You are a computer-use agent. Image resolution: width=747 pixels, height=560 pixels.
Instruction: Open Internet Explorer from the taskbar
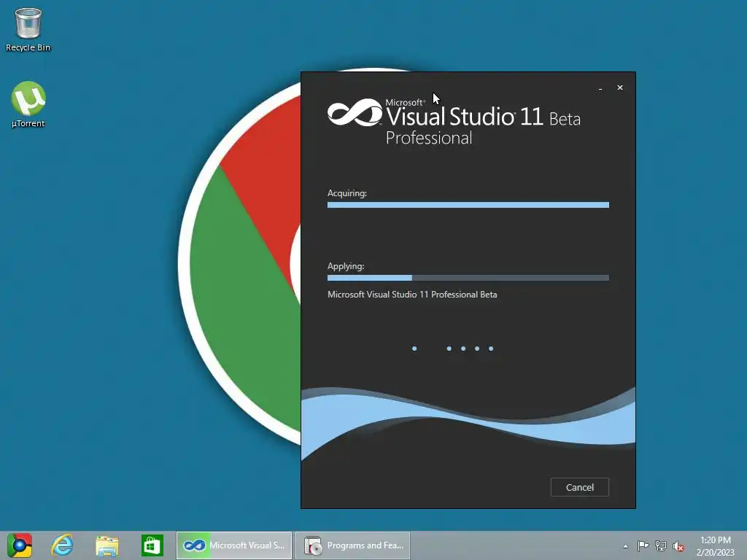[x=63, y=545]
